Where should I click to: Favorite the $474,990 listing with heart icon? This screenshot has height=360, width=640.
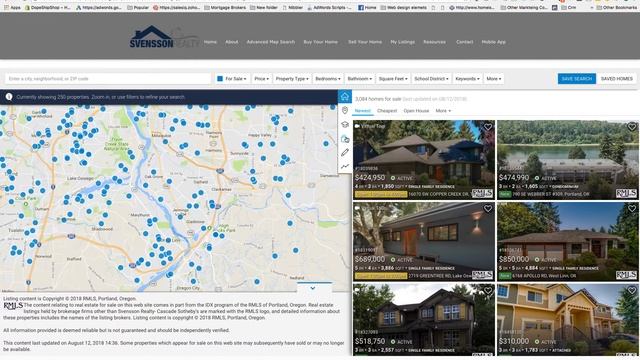632,127
